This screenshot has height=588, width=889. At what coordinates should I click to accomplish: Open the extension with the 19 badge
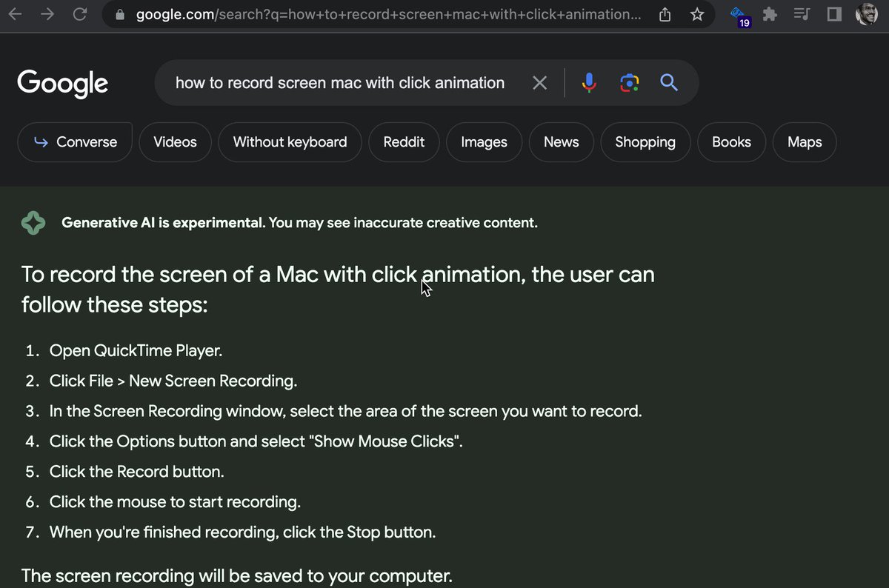[740, 16]
